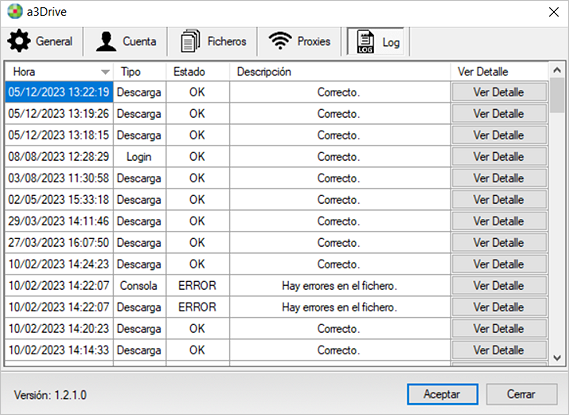Click the Login type cell
The width and height of the screenshot is (569, 415).
click(140, 157)
